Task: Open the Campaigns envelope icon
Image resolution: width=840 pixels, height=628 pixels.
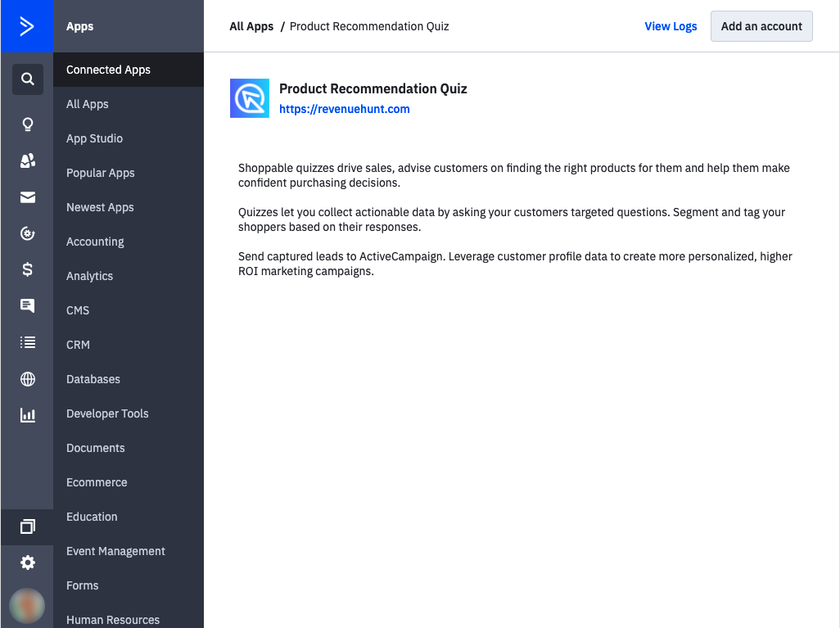Action: coord(27,197)
